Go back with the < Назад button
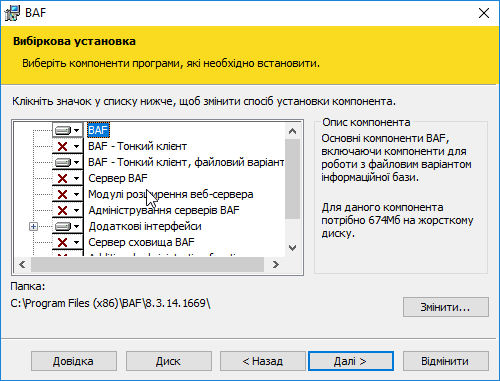Viewport: 500px width, 381px height. point(263,361)
